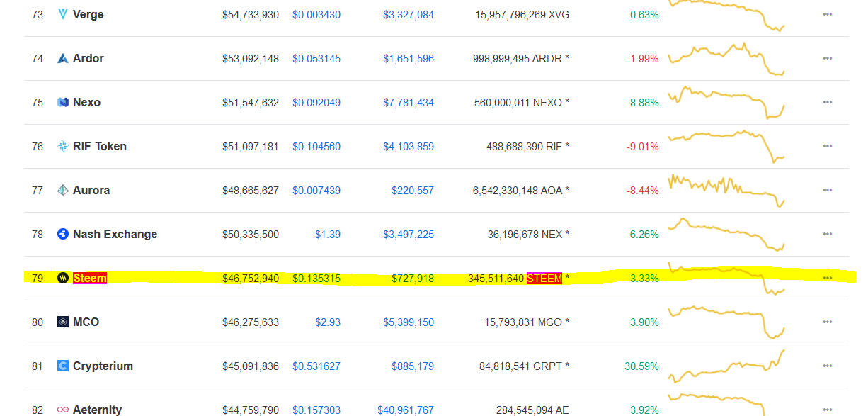Open the Nexo coin page link
The image size is (868, 416).
[86, 102]
